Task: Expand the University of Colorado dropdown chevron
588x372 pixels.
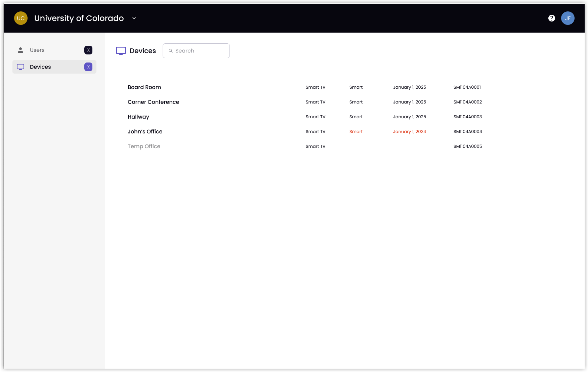Action: coord(134,18)
